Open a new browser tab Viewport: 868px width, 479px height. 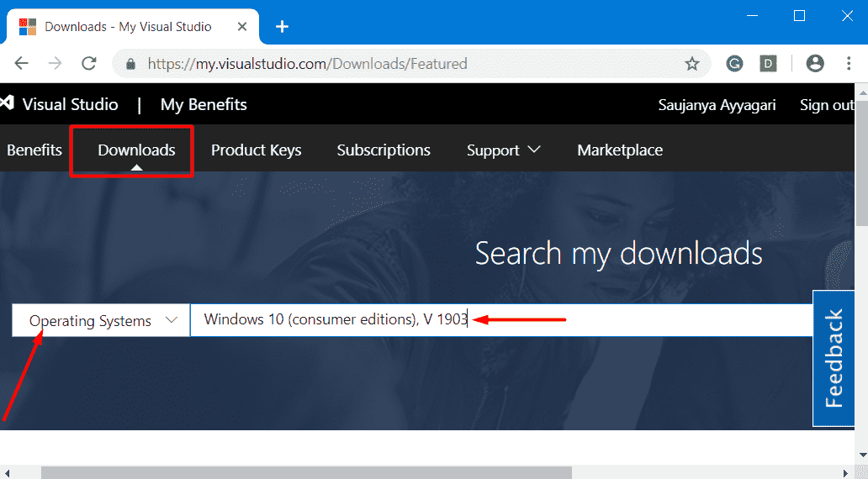point(283,27)
